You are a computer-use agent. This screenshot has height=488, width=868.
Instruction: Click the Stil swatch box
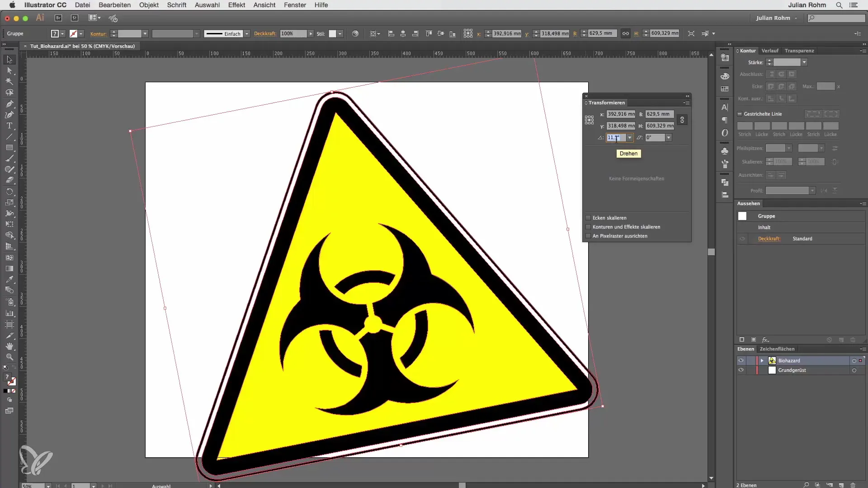[332, 34]
